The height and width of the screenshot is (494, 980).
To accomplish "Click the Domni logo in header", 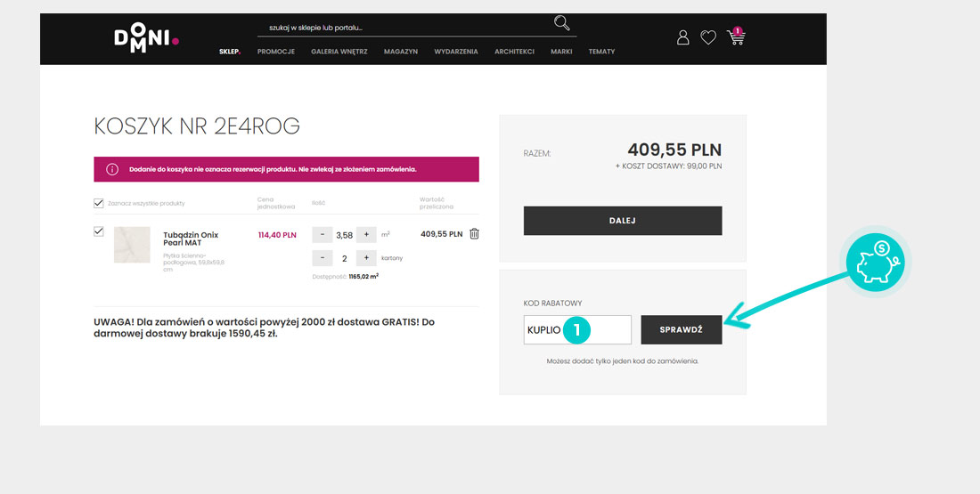I will (146, 37).
